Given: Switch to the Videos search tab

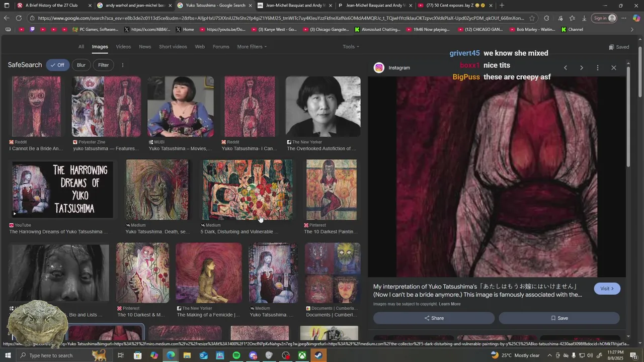Looking at the screenshot, I should click(x=123, y=47).
